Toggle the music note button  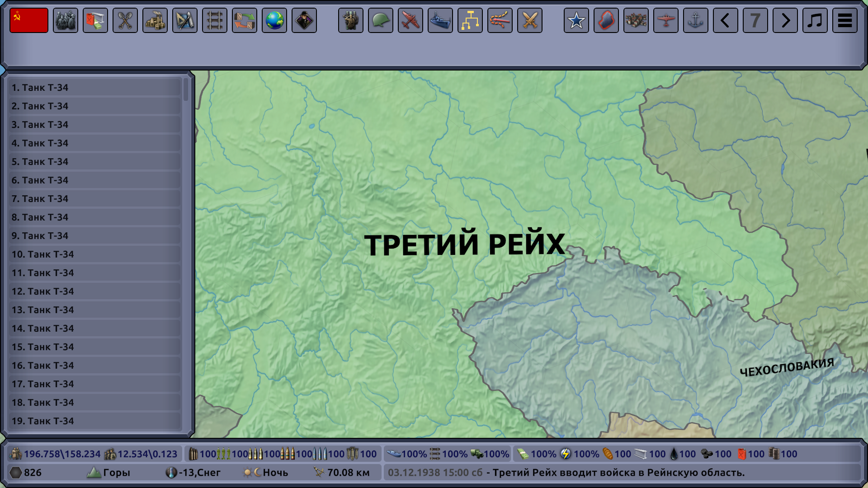coord(815,20)
